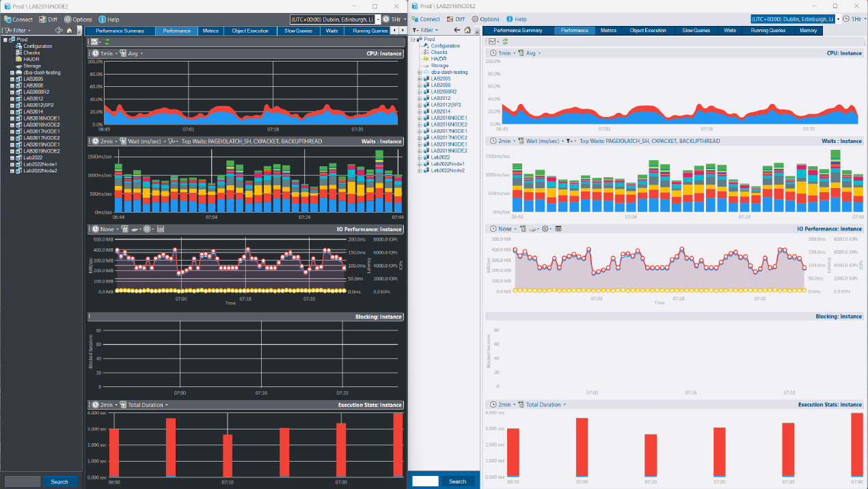Switch to Object Execution tab in dark window
868x489 pixels.
point(250,31)
